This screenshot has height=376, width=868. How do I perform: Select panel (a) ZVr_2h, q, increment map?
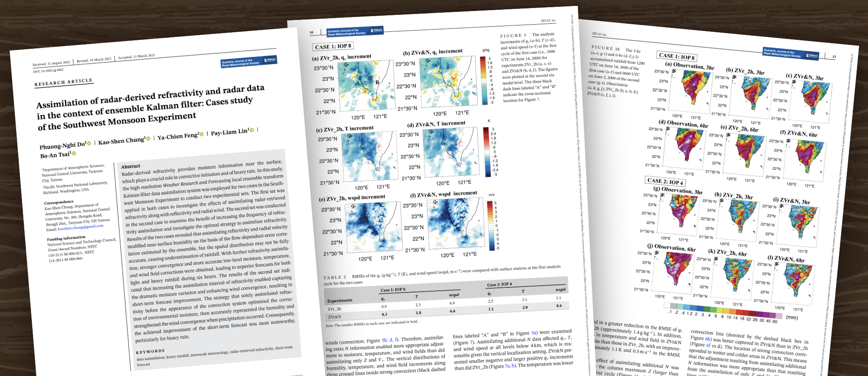pos(366,86)
